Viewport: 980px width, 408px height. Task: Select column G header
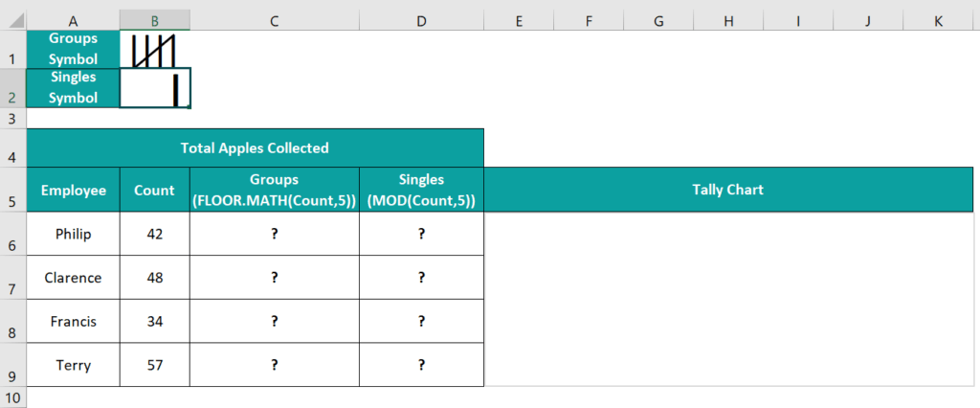pyautogui.click(x=658, y=21)
